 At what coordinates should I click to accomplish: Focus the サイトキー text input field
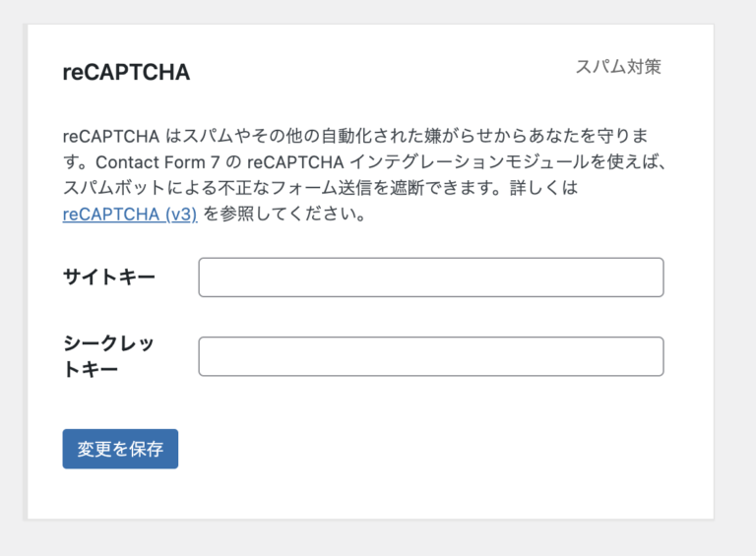click(x=431, y=278)
